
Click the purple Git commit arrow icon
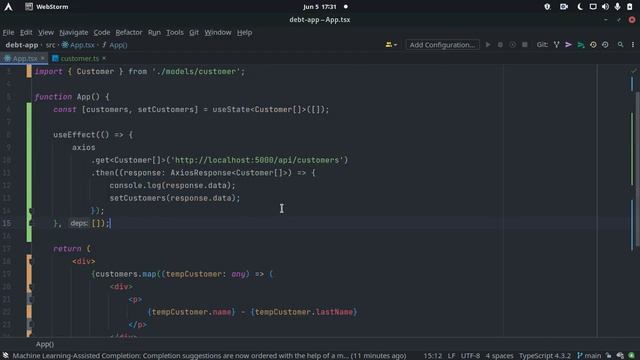tap(568, 44)
